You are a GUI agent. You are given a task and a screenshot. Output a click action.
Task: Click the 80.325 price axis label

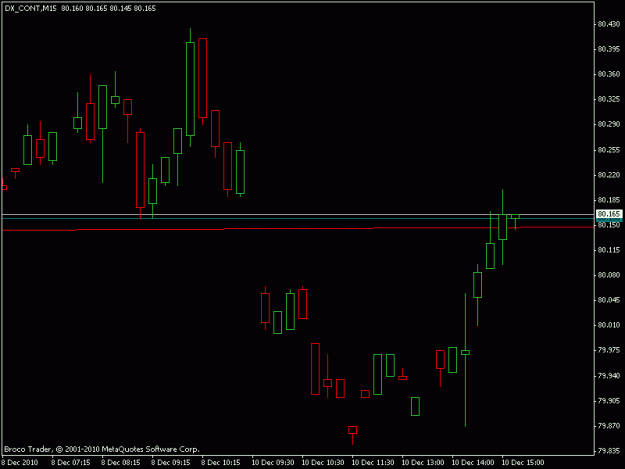point(609,99)
